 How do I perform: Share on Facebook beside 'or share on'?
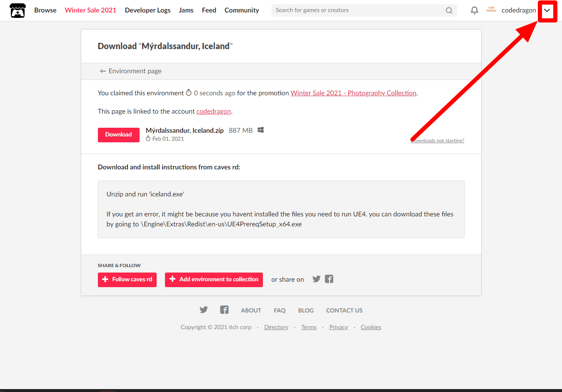(329, 279)
